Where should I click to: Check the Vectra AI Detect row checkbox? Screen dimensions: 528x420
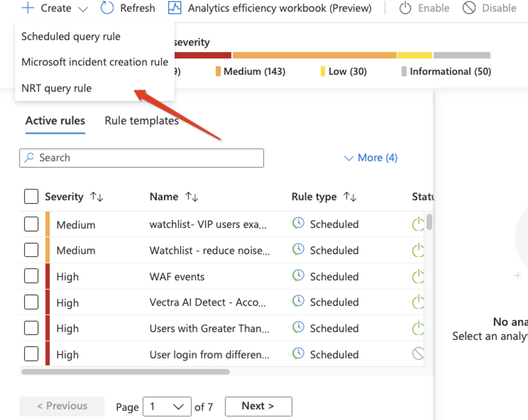click(x=31, y=302)
